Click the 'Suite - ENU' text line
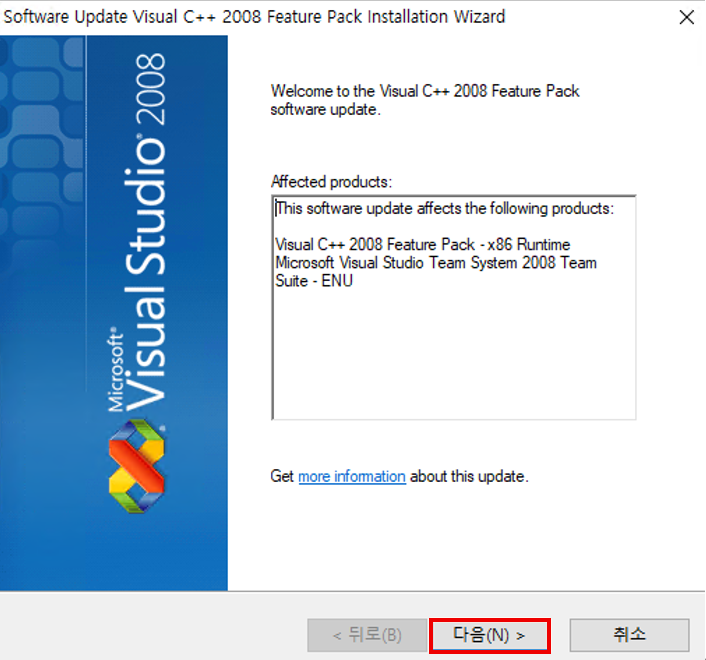The image size is (706, 660). pos(314,281)
